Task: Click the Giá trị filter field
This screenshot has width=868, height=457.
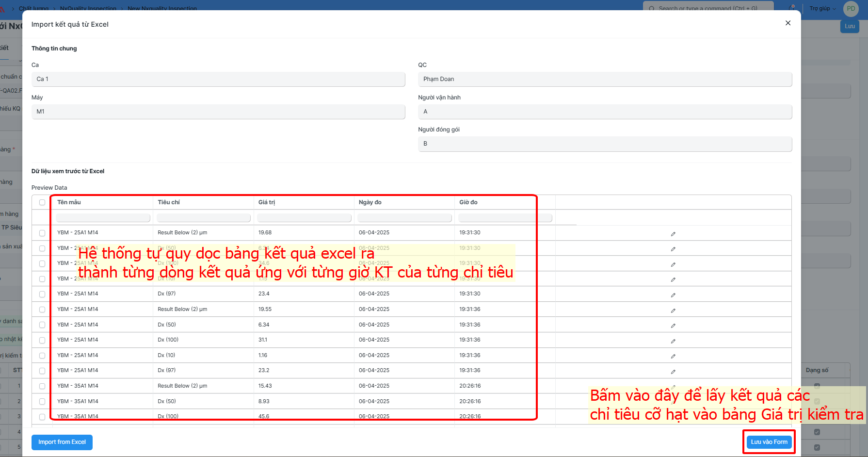Action: (x=305, y=218)
